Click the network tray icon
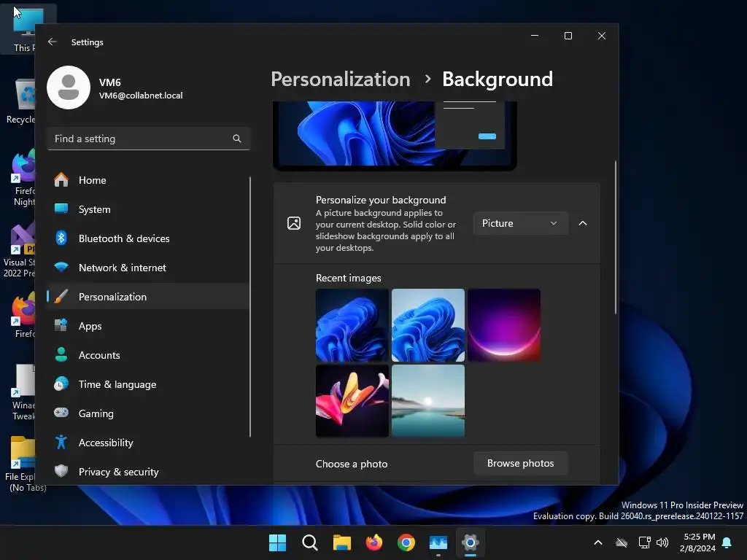The height and width of the screenshot is (560, 747). tap(644, 542)
